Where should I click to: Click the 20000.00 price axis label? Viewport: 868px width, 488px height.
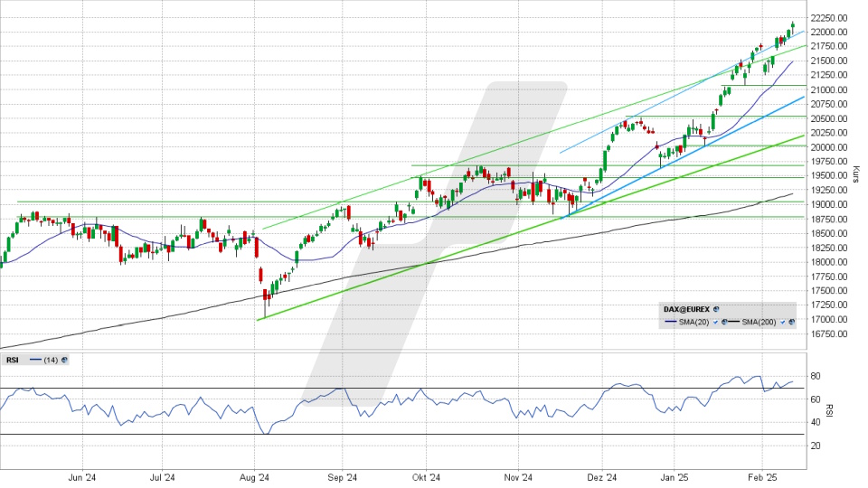829,147
